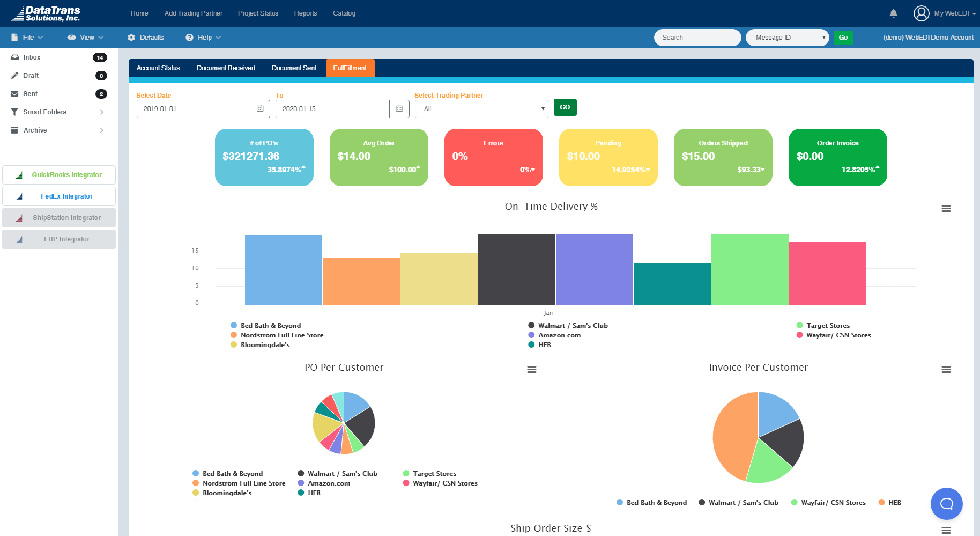
Task: Open the Message ID search type dropdown
Action: [786, 37]
